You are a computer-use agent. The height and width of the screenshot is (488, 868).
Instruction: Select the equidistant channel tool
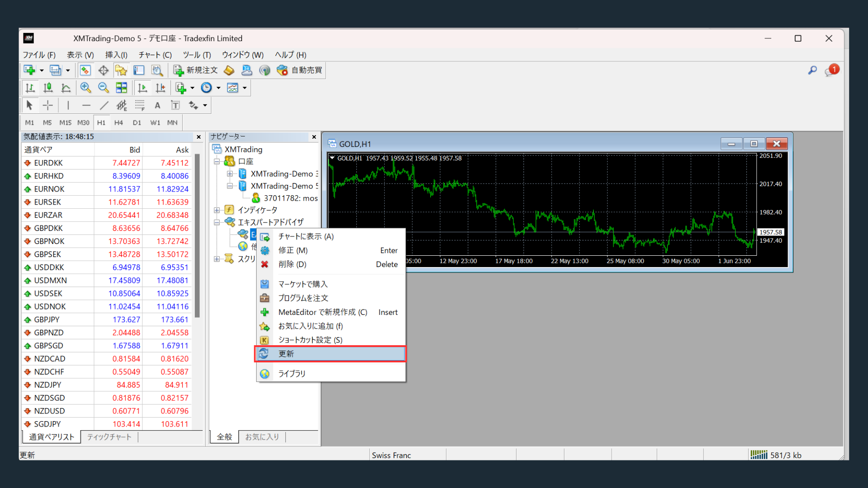click(x=122, y=105)
